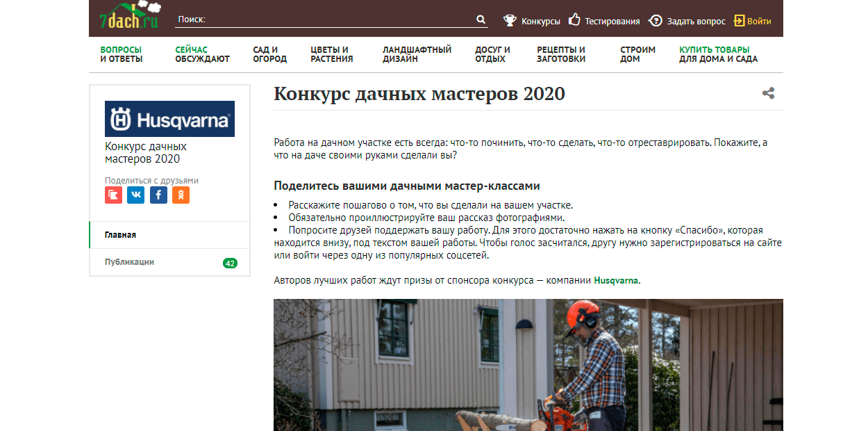The width and height of the screenshot is (868, 431).
Task: Click the share icon beside contest title
Action: pyautogui.click(x=768, y=93)
